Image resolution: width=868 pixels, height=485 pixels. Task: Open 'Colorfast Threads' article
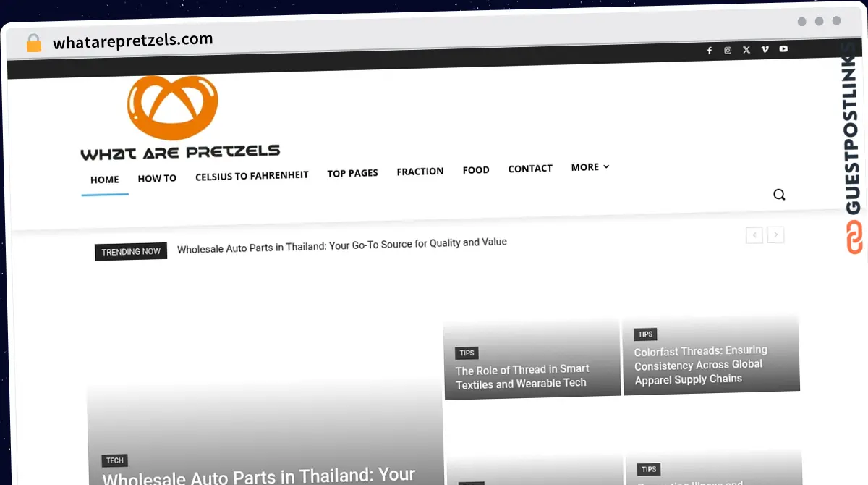pyautogui.click(x=700, y=365)
